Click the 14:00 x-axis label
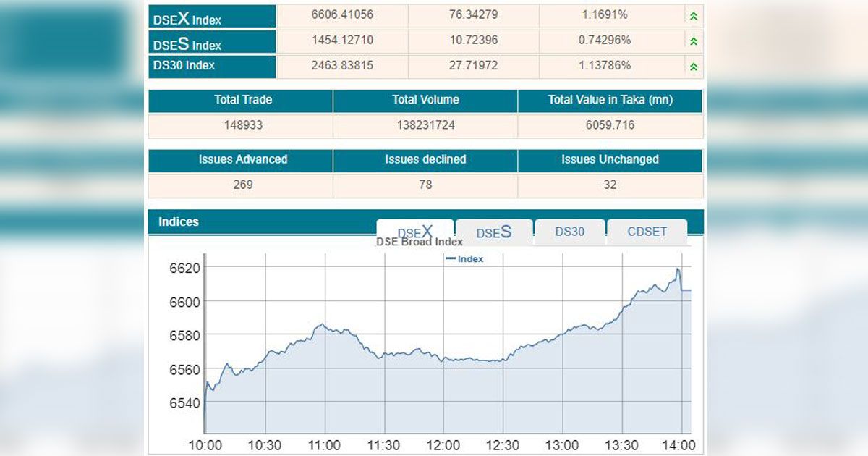Viewport: 868px width, 456px height. (x=679, y=444)
